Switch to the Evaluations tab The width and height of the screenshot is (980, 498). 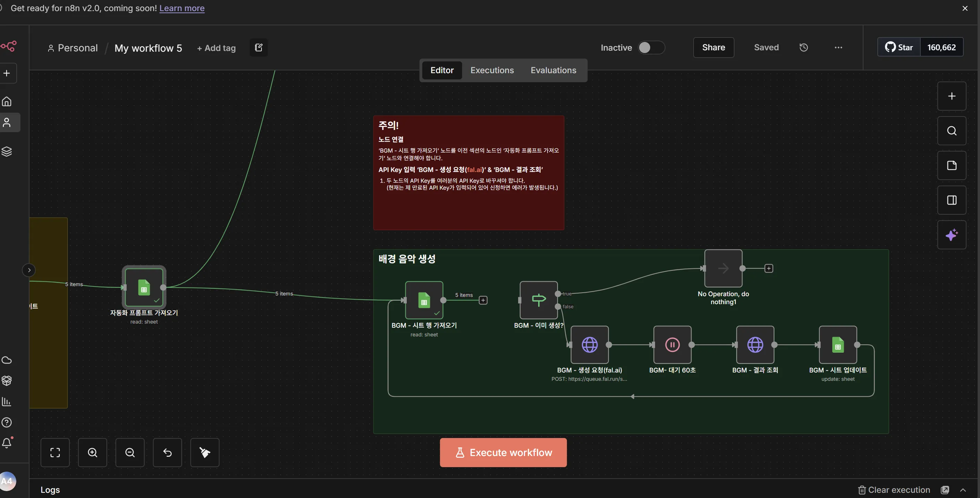pos(553,70)
